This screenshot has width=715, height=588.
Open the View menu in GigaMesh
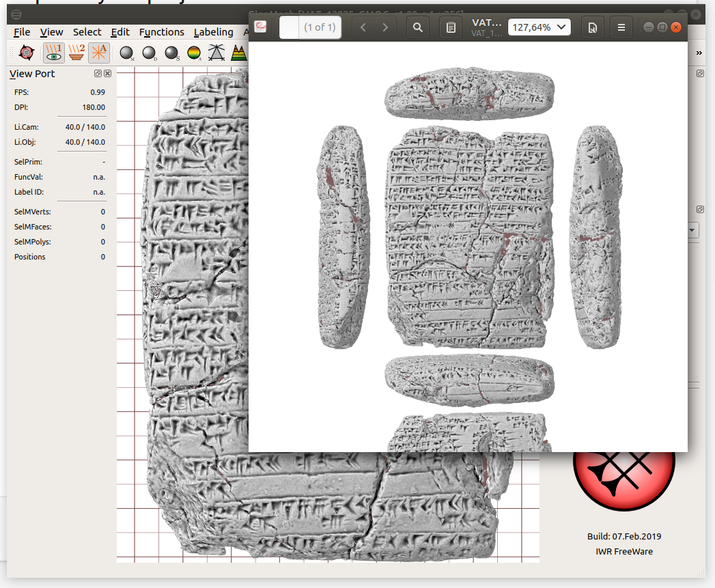(51, 32)
